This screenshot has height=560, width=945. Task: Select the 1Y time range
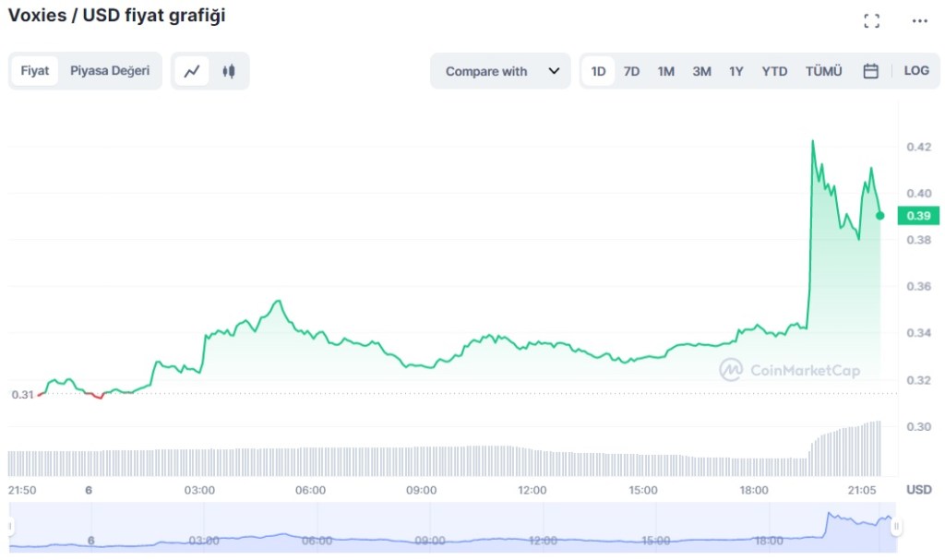736,71
